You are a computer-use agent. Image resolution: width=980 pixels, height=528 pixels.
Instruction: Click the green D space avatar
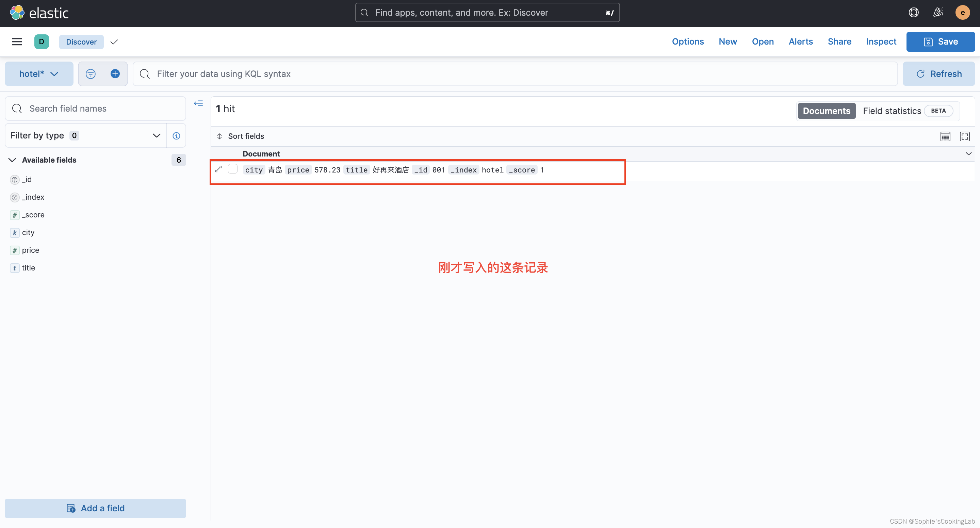point(42,42)
